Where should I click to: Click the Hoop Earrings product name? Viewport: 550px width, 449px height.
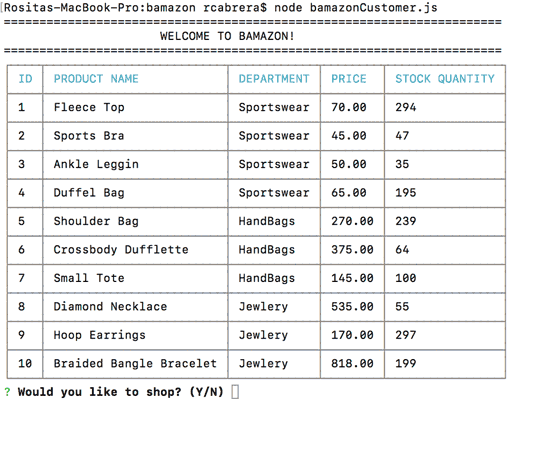(100, 335)
